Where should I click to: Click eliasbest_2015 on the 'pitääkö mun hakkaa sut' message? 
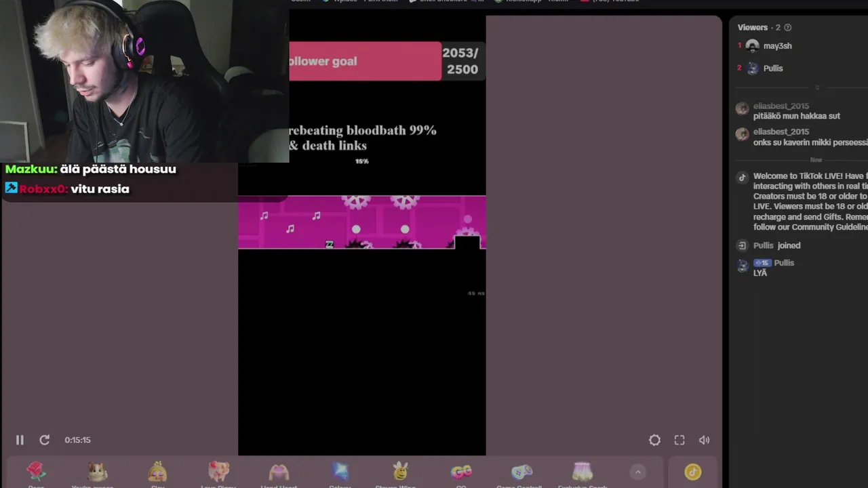(x=781, y=106)
